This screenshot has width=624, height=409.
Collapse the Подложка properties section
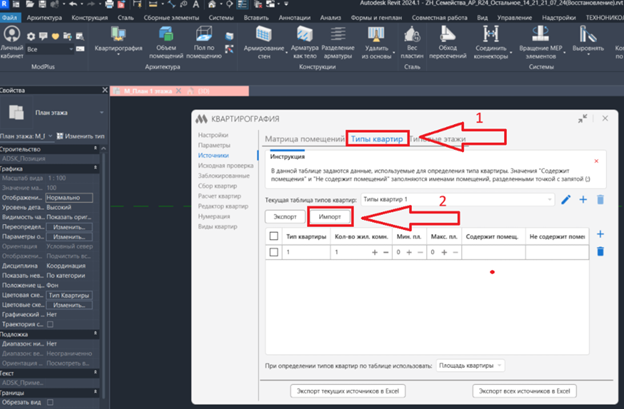click(95, 334)
